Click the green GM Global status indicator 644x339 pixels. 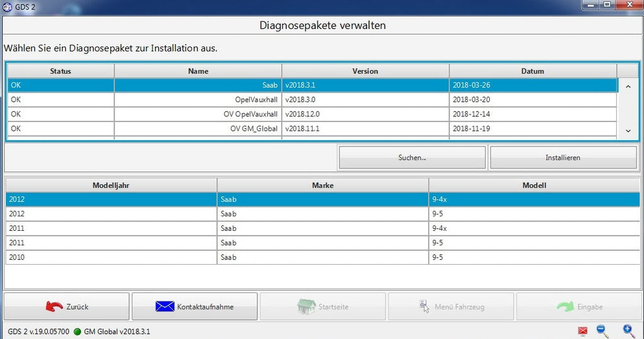point(77,331)
